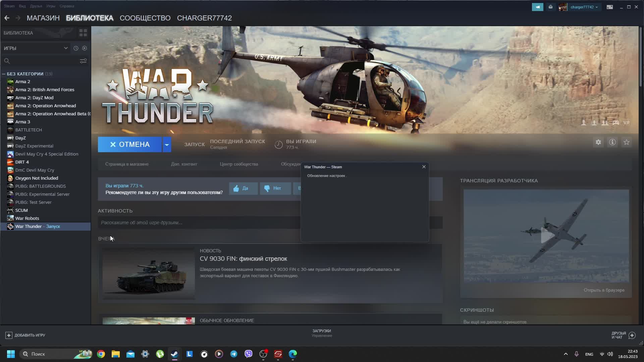Image resolution: width=644 pixels, height=362 pixels.
Task: Open the Steam announcements megaphone icon
Action: [x=537, y=7]
